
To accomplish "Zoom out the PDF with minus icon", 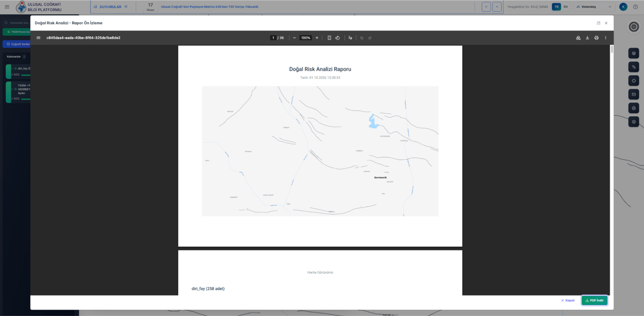I will (294, 38).
